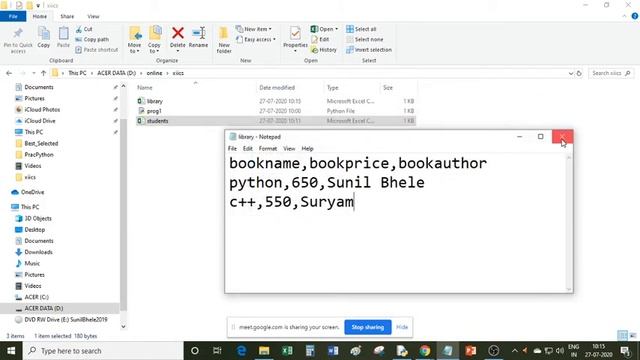The height and width of the screenshot is (360, 640).
Task: Switch to the View ribbon tab
Action: pyautogui.click(x=93, y=16)
